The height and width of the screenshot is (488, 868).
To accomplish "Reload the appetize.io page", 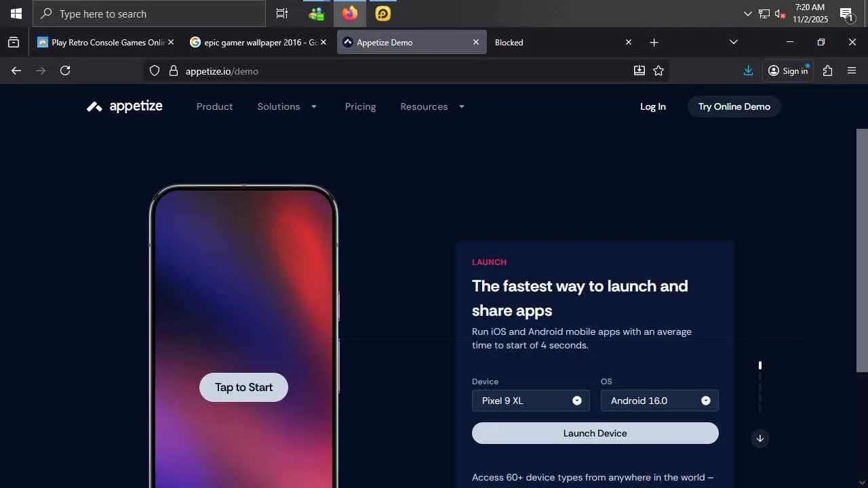I will pos(65,70).
